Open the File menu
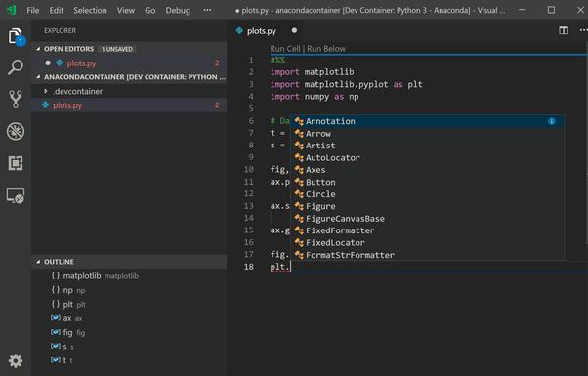The image size is (588, 376). [32, 10]
